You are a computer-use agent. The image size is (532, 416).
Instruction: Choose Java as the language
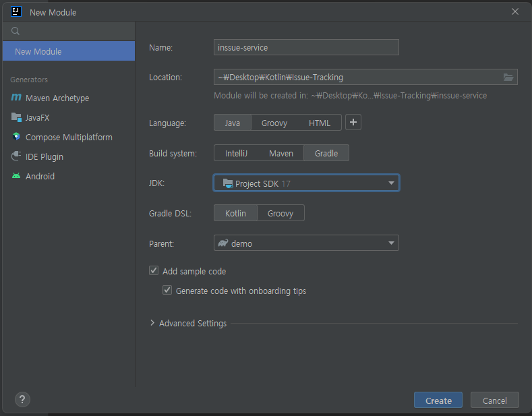coord(233,123)
